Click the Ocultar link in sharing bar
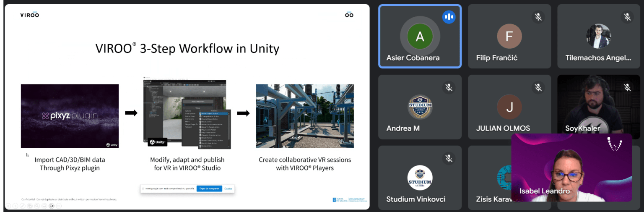 click(x=228, y=188)
